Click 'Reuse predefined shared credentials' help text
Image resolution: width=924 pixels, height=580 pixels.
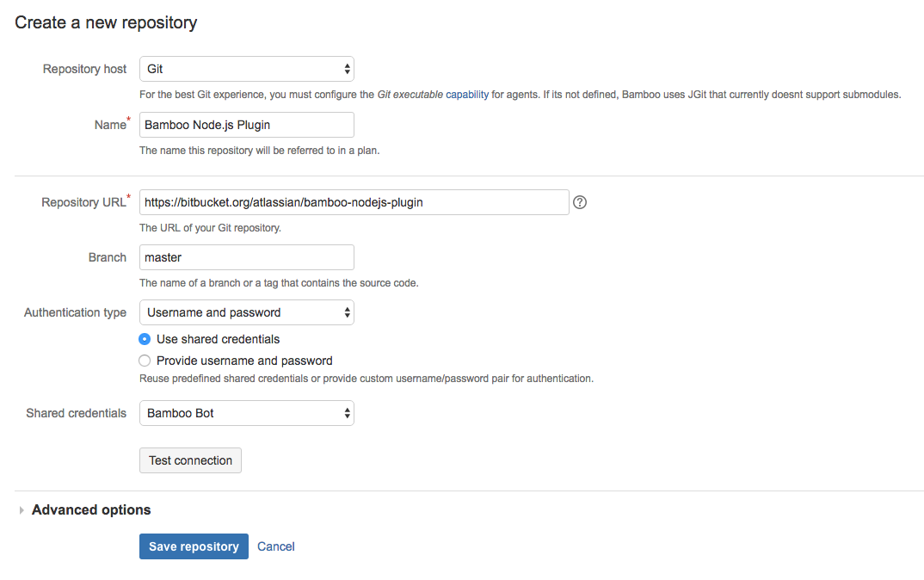[367, 379]
